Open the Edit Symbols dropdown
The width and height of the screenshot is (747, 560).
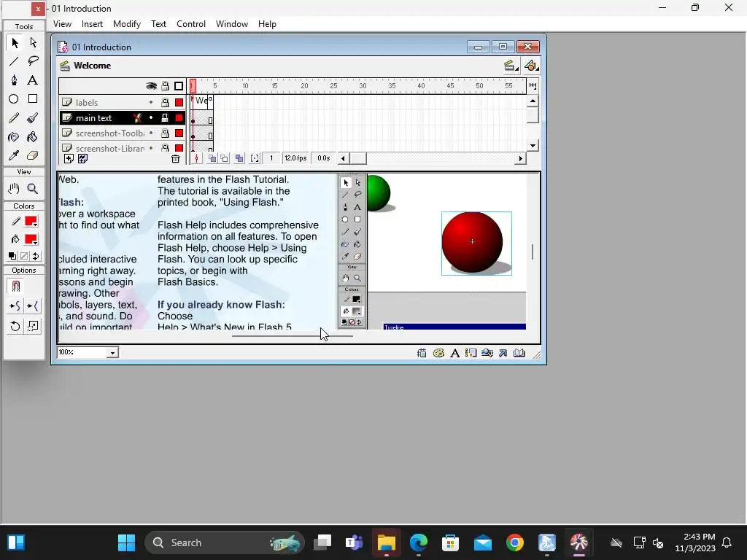(531, 66)
